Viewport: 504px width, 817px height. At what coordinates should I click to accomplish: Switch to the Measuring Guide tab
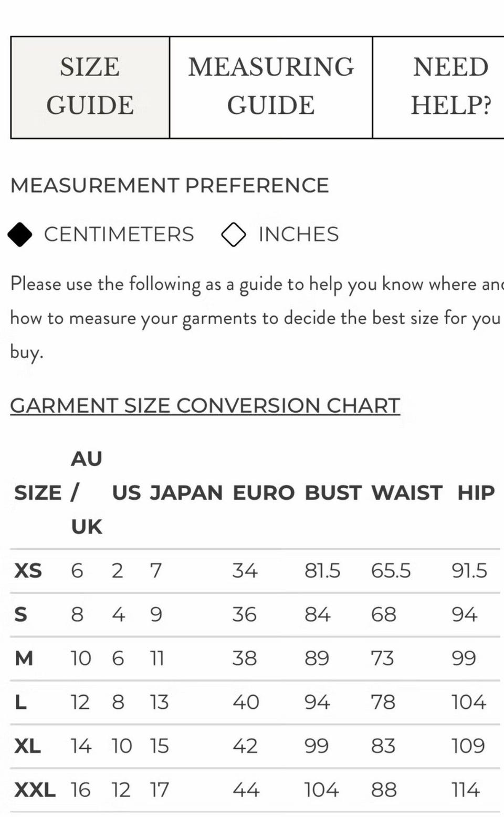click(x=271, y=87)
